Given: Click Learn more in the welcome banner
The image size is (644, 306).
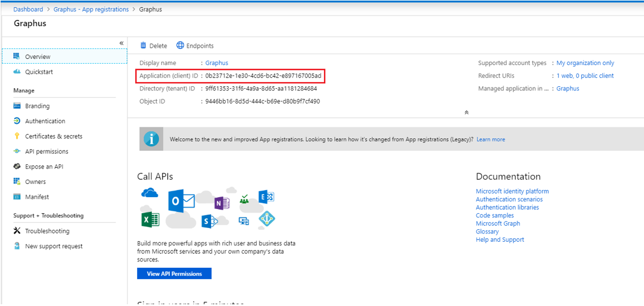Looking at the screenshot, I should pyautogui.click(x=491, y=139).
